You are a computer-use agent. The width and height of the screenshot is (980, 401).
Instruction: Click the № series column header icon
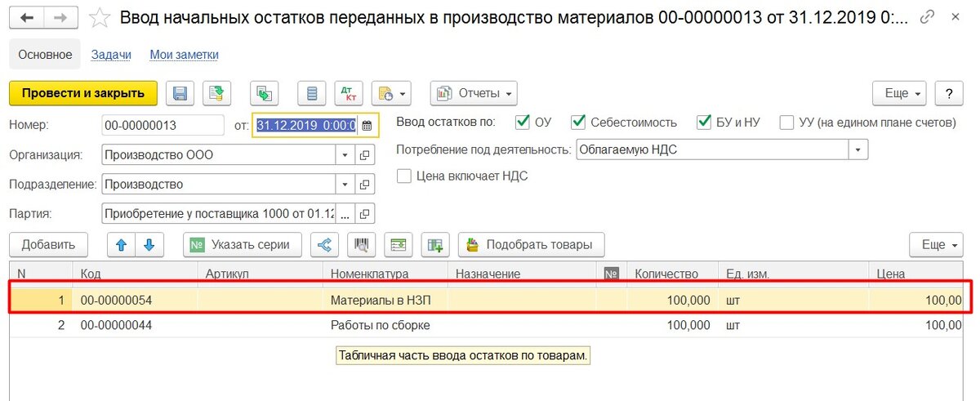(611, 274)
